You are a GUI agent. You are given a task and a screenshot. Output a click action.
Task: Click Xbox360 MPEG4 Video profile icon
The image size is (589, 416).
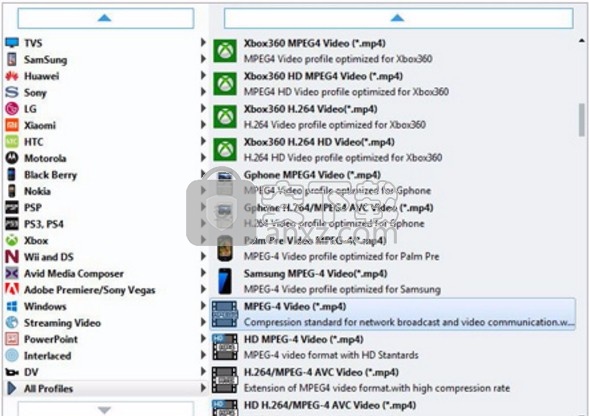pyautogui.click(x=225, y=51)
